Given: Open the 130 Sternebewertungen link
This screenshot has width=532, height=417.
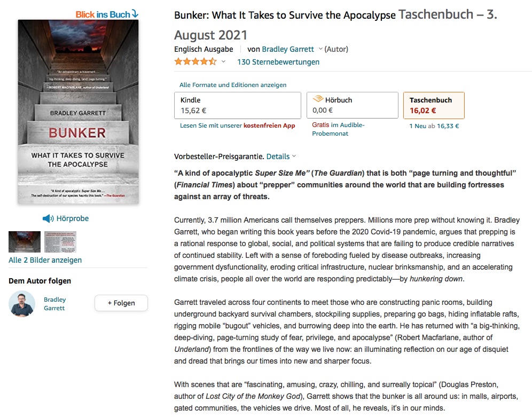Looking at the screenshot, I should coord(278,62).
